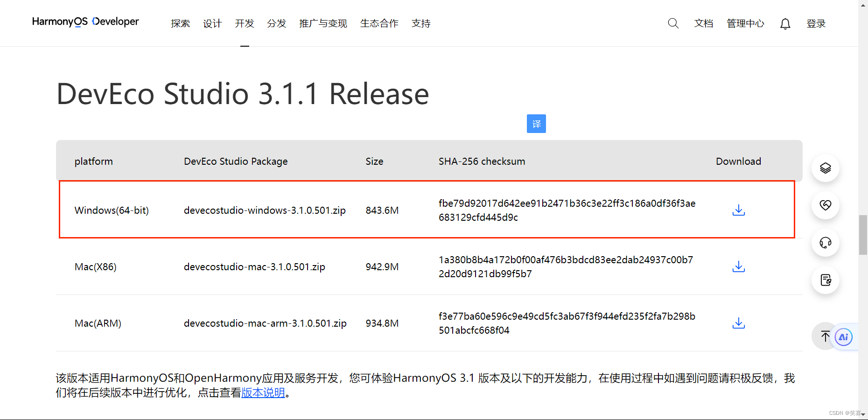This screenshot has height=420, width=868.
Task: Download the Windows(64-bit) DevEco Studio package
Action: pyautogui.click(x=738, y=210)
